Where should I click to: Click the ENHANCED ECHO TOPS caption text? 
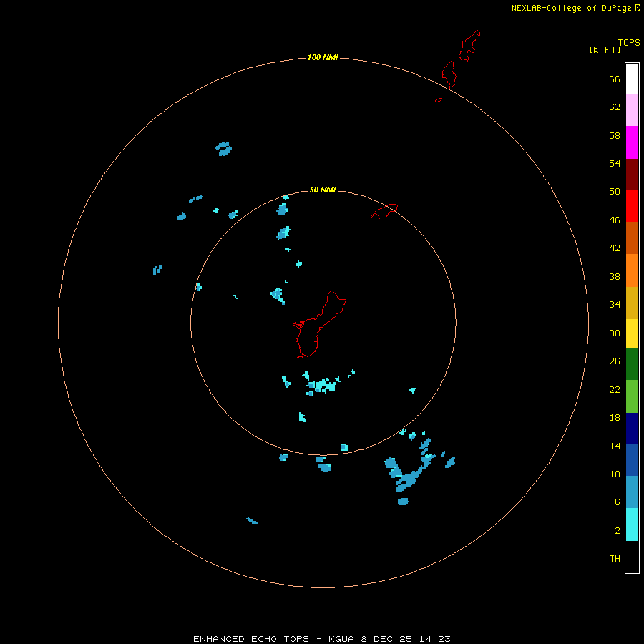[251, 639]
